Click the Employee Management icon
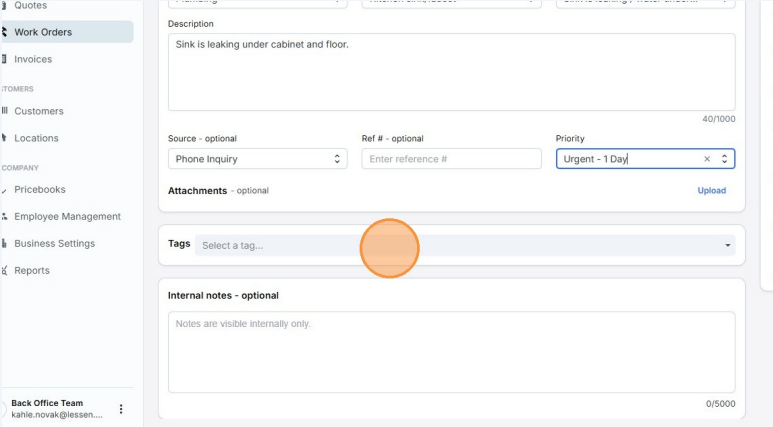 point(4,217)
